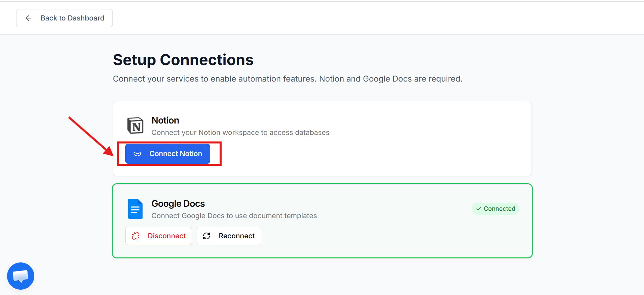Click the Back to Dashboard button
The width and height of the screenshot is (644, 295).
click(x=64, y=18)
